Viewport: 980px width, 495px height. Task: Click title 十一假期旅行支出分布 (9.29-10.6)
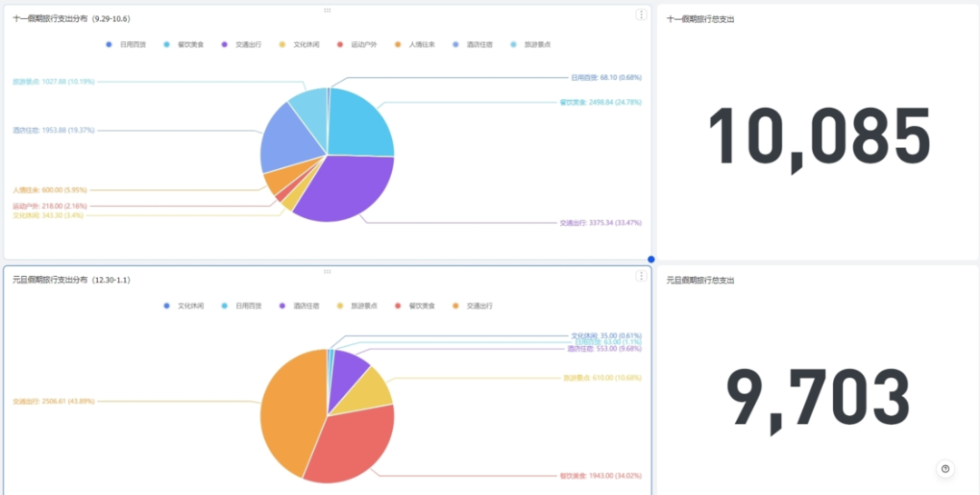pos(72,19)
